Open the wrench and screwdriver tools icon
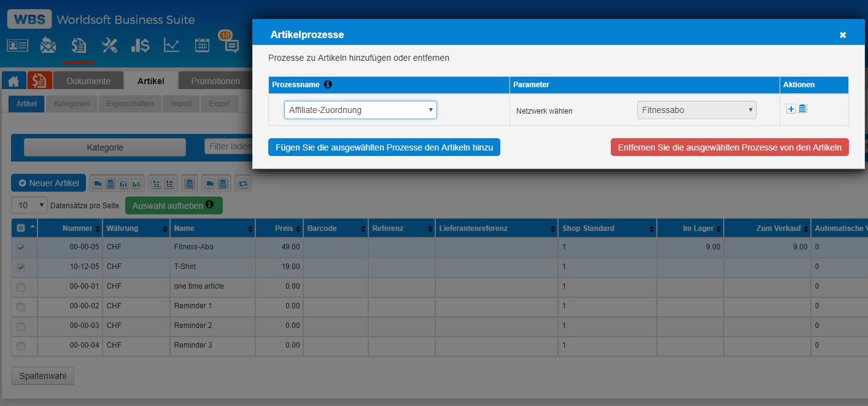 [x=109, y=45]
